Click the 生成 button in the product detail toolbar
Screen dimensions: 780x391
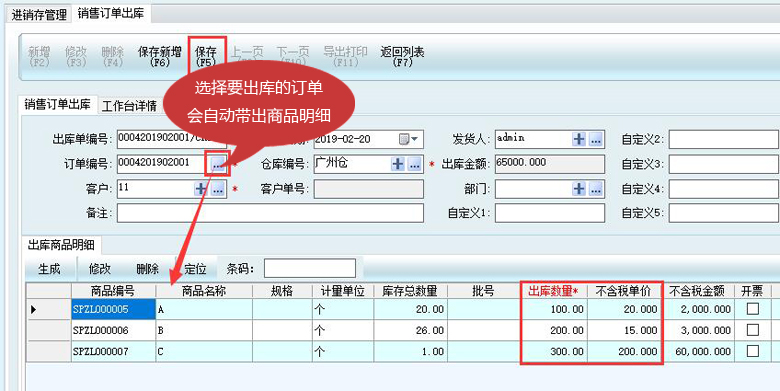49,269
